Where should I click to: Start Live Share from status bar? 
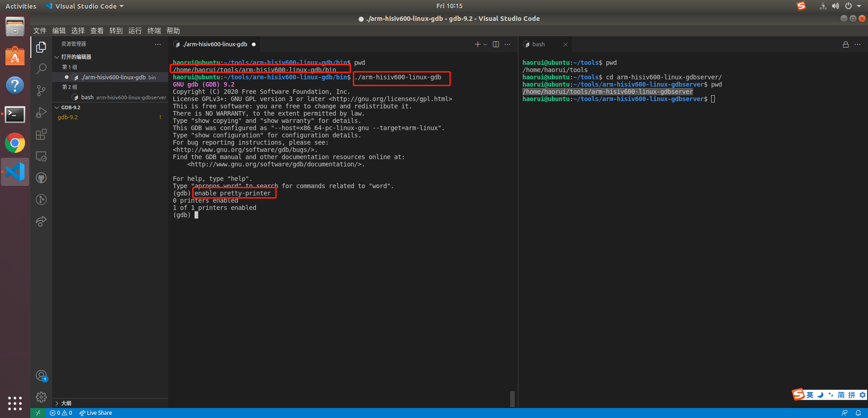pyautogui.click(x=96, y=413)
